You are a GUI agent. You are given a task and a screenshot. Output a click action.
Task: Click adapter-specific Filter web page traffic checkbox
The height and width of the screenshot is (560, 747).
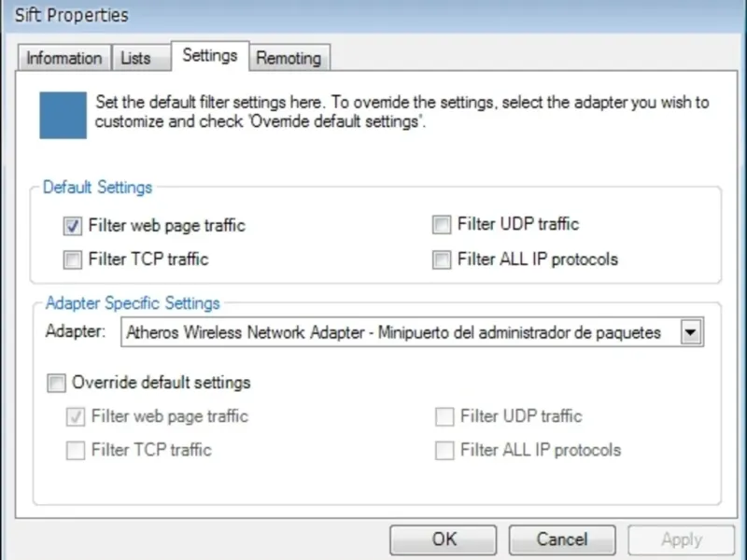[x=76, y=417]
